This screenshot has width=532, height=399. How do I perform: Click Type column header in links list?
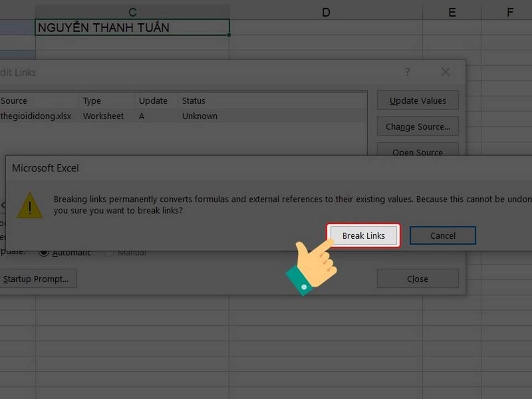coord(106,101)
